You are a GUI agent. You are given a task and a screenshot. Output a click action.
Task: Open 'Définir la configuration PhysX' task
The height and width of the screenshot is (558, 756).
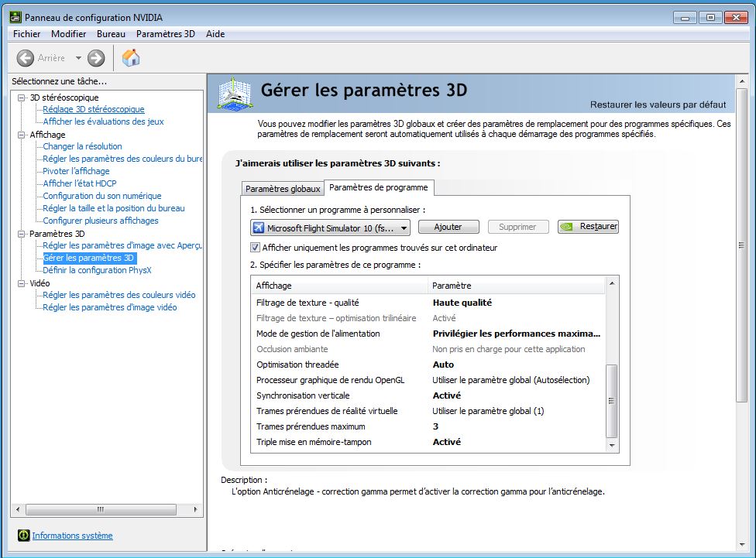pos(97,270)
